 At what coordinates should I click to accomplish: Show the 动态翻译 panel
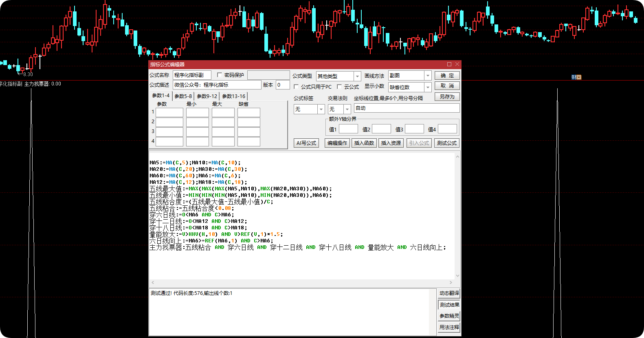click(449, 293)
